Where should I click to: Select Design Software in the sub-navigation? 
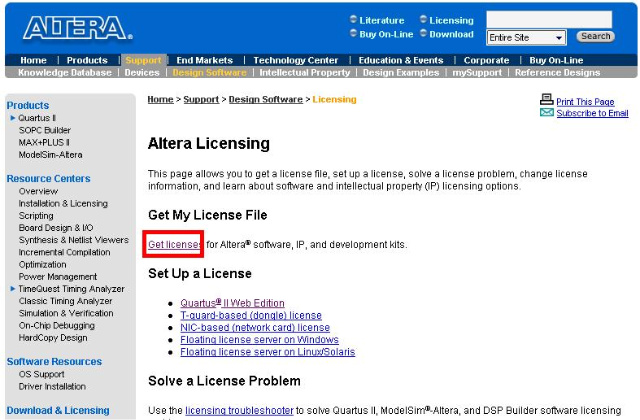coord(209,72)
